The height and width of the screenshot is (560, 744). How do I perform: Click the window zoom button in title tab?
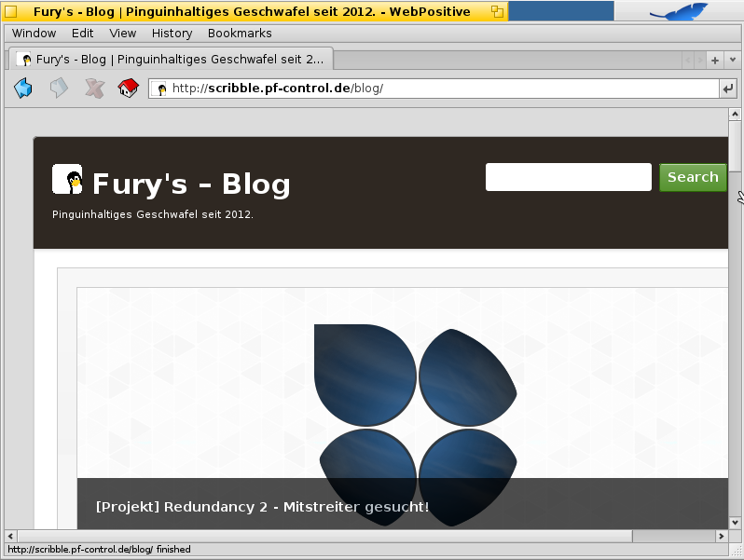tap(498, 11)
